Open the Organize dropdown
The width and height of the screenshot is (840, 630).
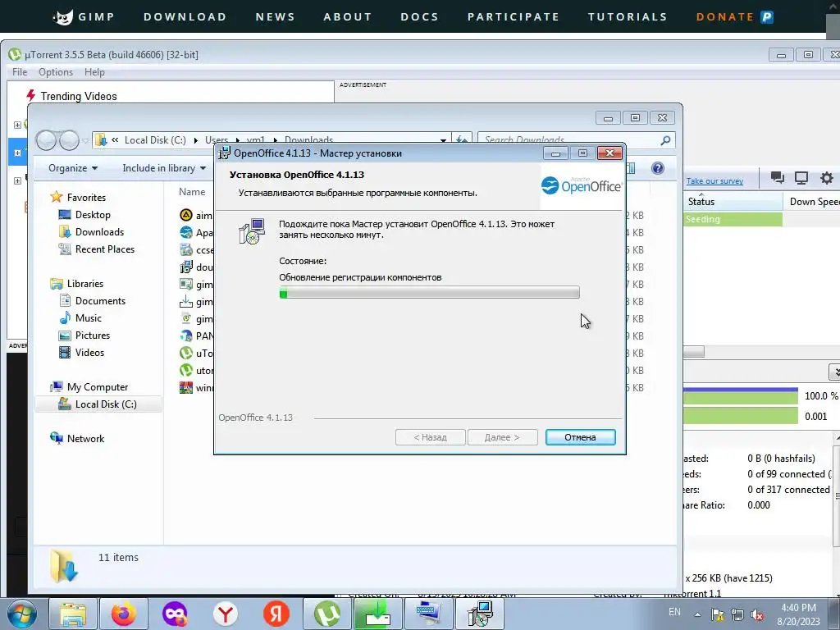[73, 168]
